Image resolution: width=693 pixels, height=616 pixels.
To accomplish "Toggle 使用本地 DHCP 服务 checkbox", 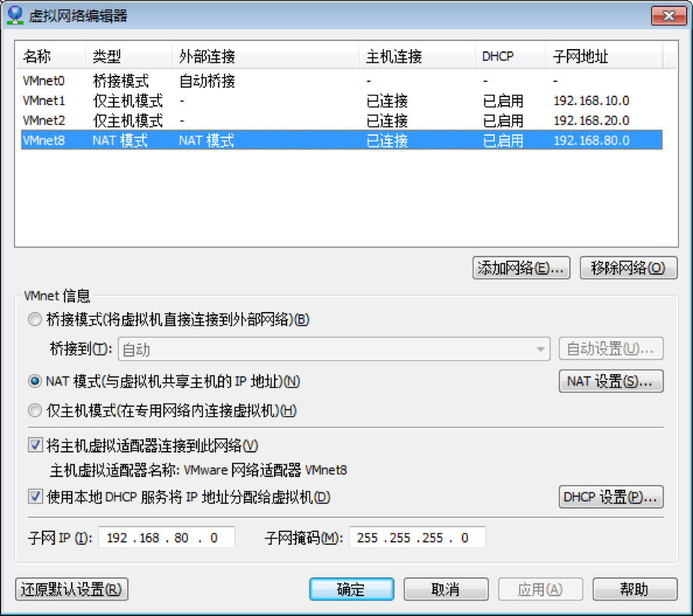I will pyautogui.click(x=36, y=497).
